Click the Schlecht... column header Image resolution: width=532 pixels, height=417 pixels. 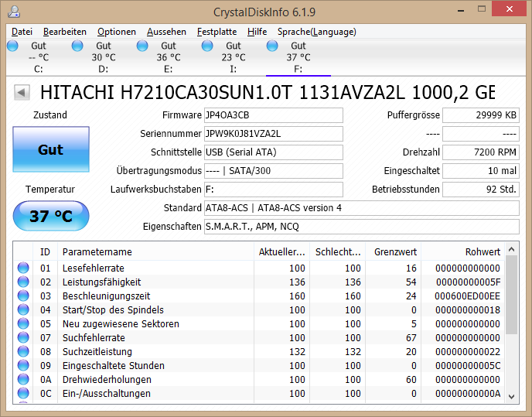(x=338, y=251)
